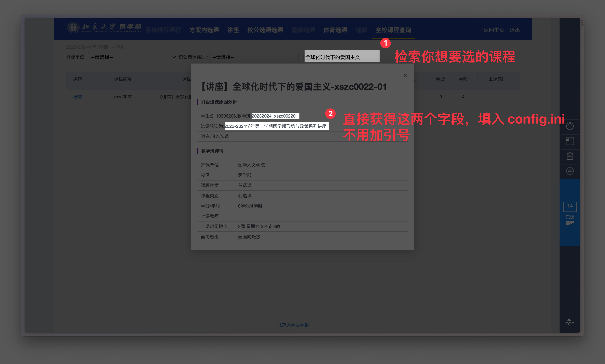Click the calendar/schedule icon on sidebar
This screenshot has width=605, height=364.
tap(571, 141)
